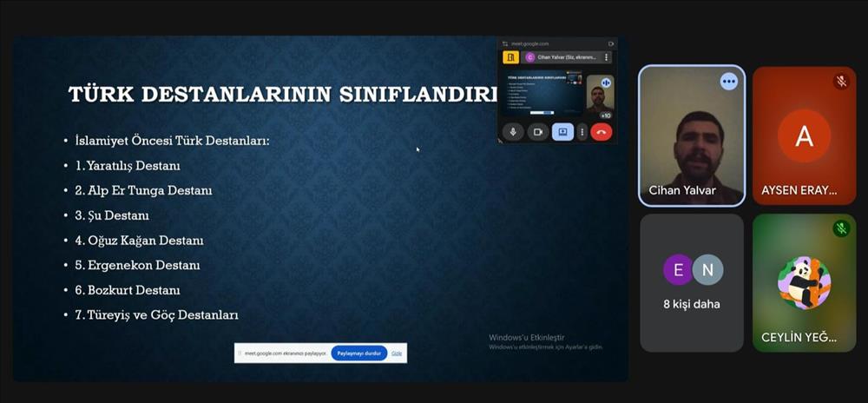Open more options beside the end-call button
The image size is (868, 403).
[x=582, y=132]
